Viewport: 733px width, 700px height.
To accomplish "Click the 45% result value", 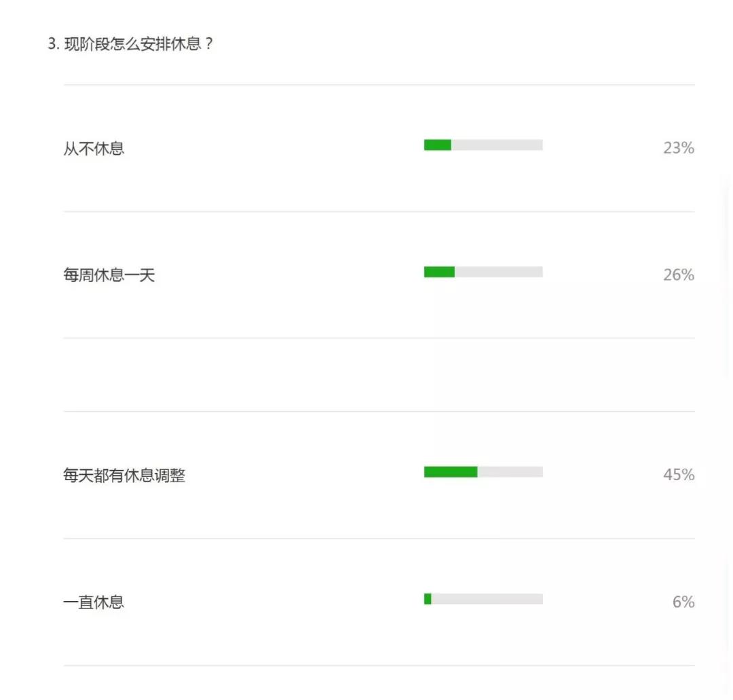I will pyautogui.click(x=678, y=475).
